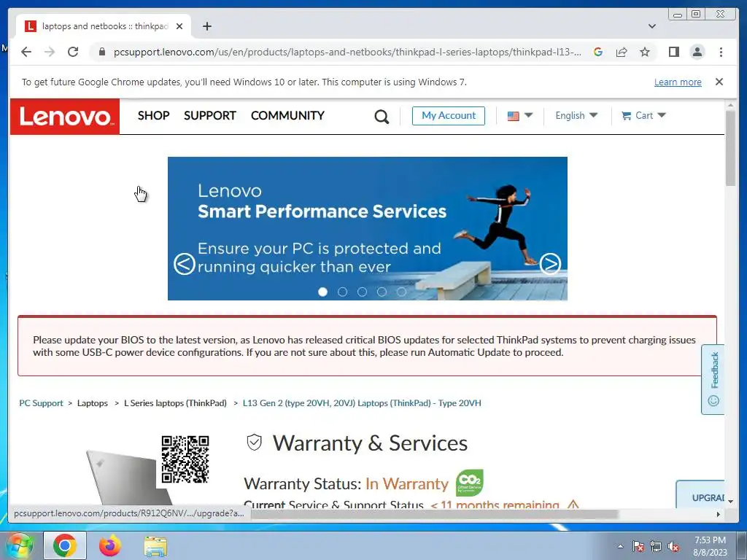Open Laptops breadcrumb
747x560 pixels.
pos(93,403)
